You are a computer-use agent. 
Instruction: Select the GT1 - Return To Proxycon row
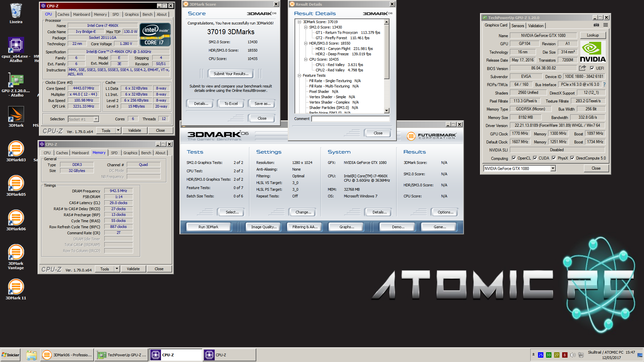(x=348, y=33)
